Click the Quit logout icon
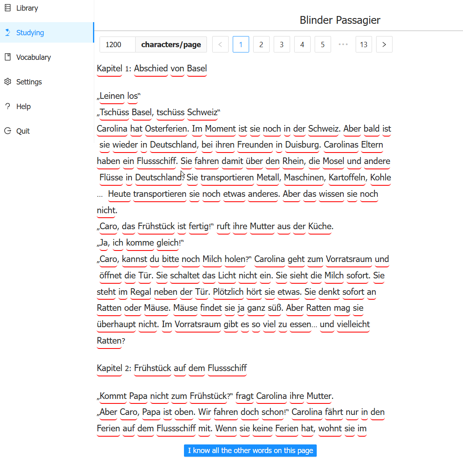The height and width of the screenshot is (476, 463). pyautogui.click(x=8, y=131)
